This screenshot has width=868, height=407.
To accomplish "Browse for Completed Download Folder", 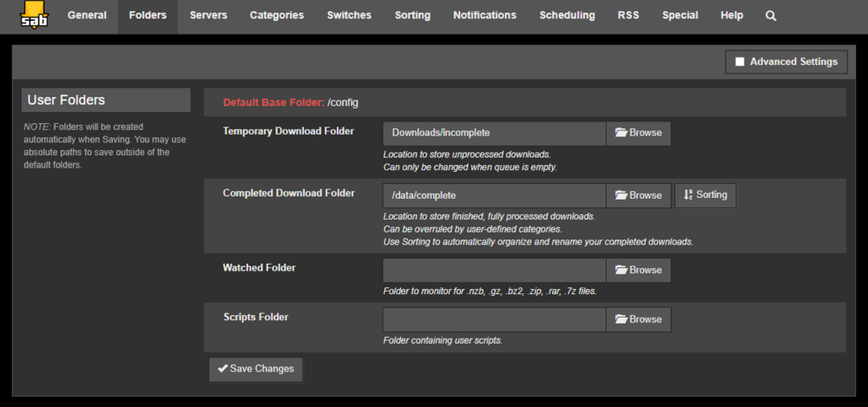I will (x=638, y=195).
